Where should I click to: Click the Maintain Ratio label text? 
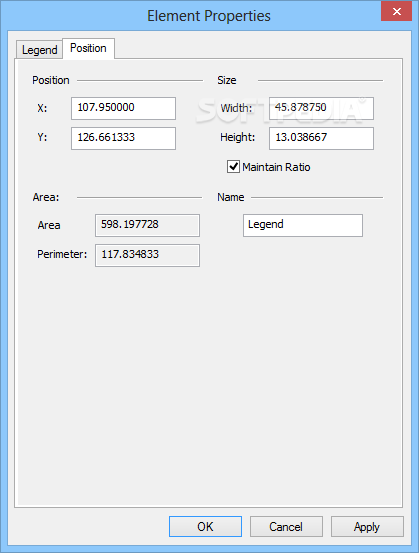(276, 167)
